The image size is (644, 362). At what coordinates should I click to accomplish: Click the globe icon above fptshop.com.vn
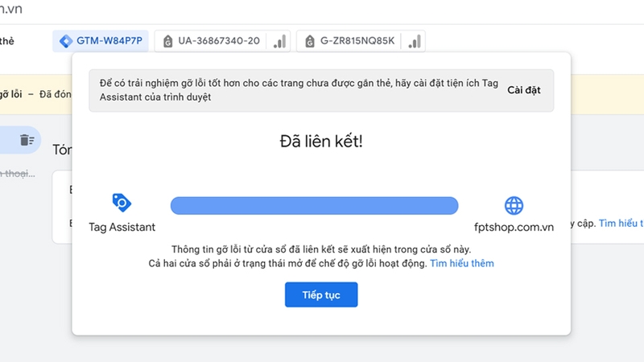514,206
